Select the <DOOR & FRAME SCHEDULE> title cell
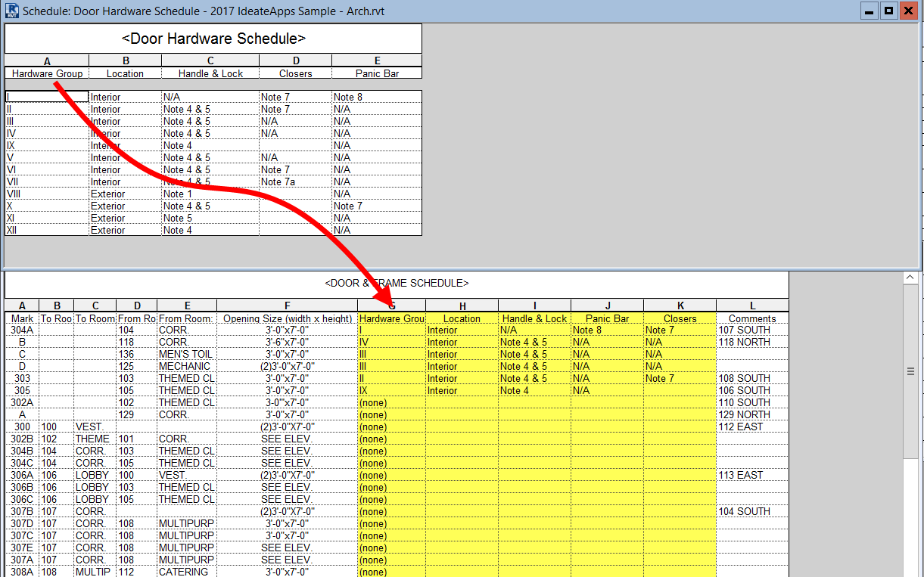 (x=397, y=283)
